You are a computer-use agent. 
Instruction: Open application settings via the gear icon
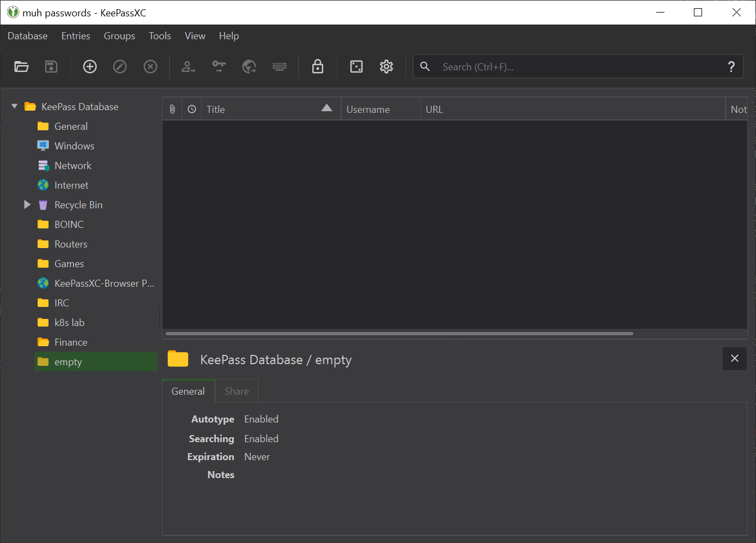pos(386,66)
